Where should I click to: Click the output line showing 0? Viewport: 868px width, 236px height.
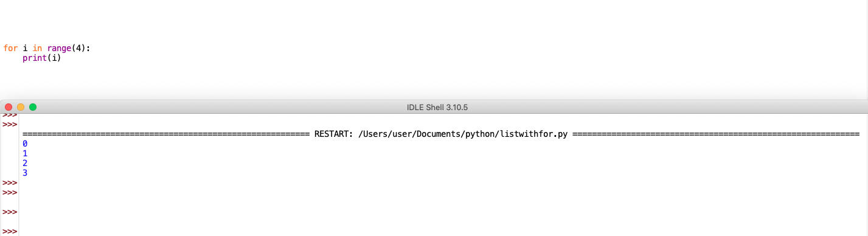[x=25, y=144]
